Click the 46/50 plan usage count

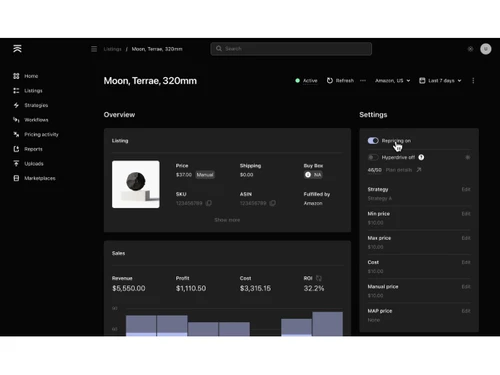click(x=374, y=170)
